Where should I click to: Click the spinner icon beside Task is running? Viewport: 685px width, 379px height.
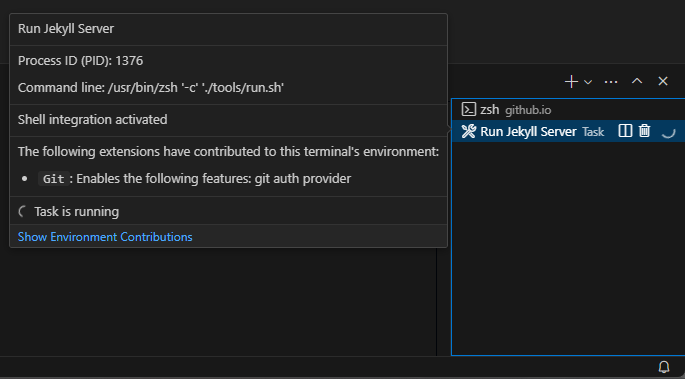[23, 211]
